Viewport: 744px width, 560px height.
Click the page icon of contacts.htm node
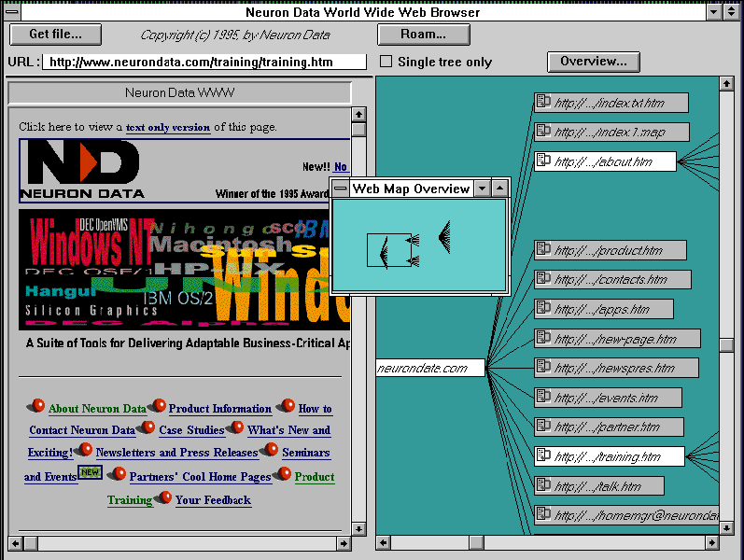click(x=543, y=278)
